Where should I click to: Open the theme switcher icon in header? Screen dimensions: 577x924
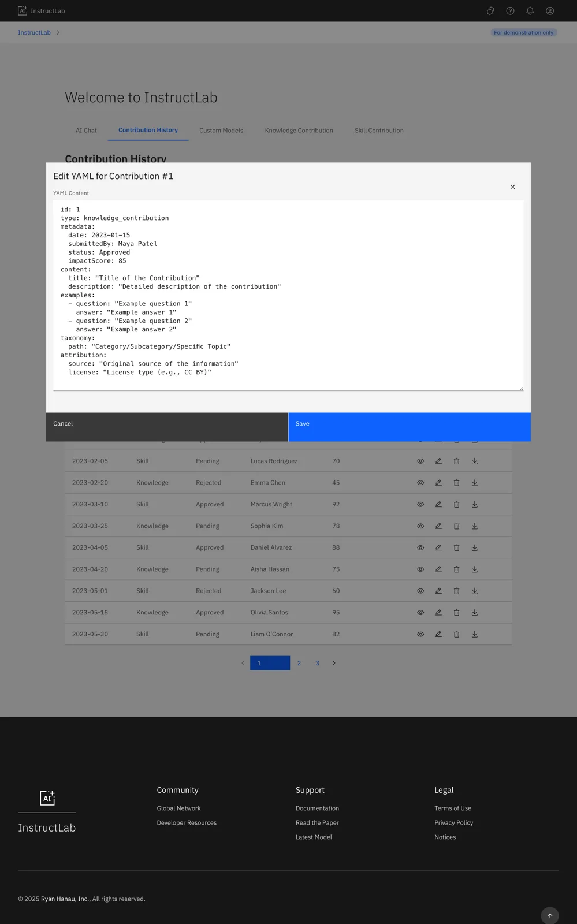pos(490,11)
